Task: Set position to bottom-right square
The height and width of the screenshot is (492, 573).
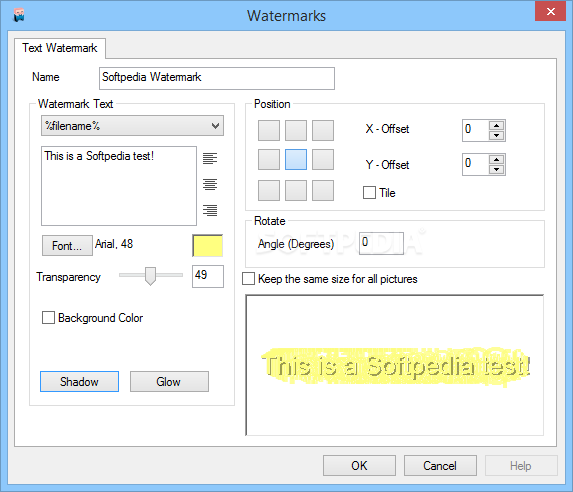Action: [323, 190]
